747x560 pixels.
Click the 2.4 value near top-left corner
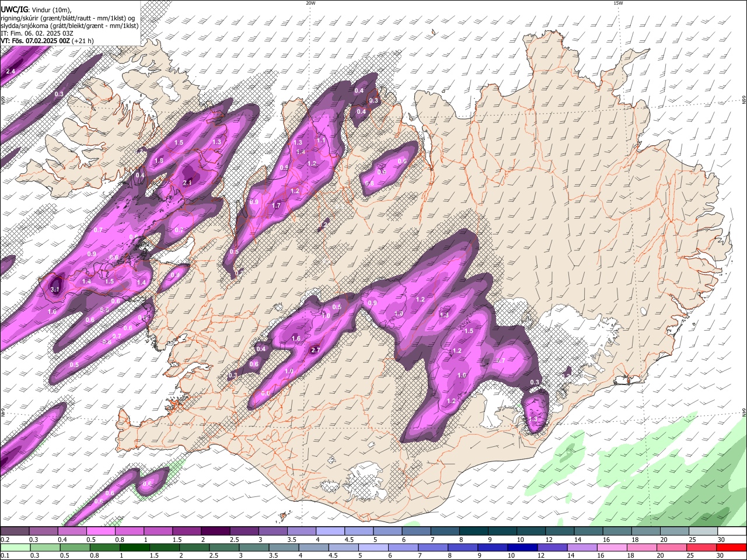pyautogui.click(x=10, y=72)
